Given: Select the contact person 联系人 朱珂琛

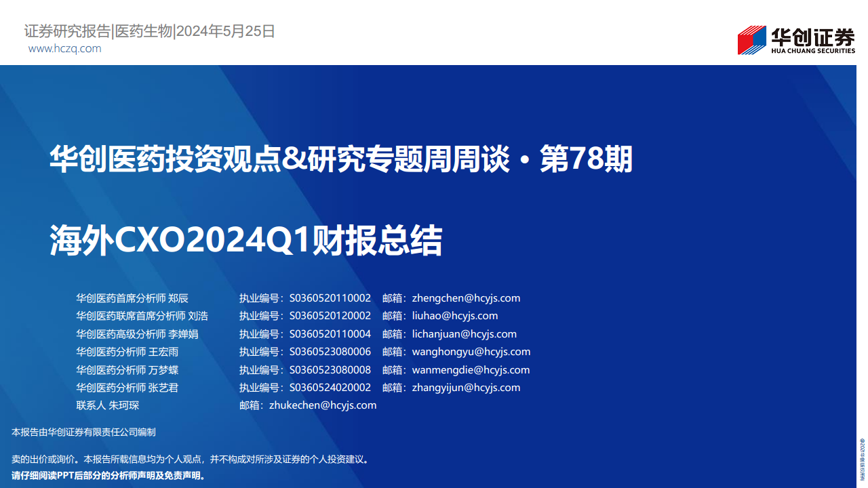Looking at the screenshot, I should tap(108, 405).
